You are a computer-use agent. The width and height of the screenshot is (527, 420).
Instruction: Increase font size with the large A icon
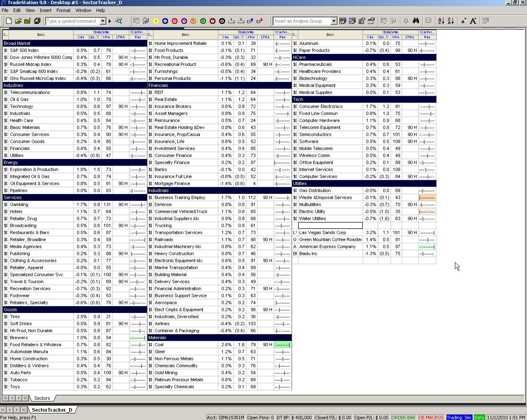coord(473,21)
